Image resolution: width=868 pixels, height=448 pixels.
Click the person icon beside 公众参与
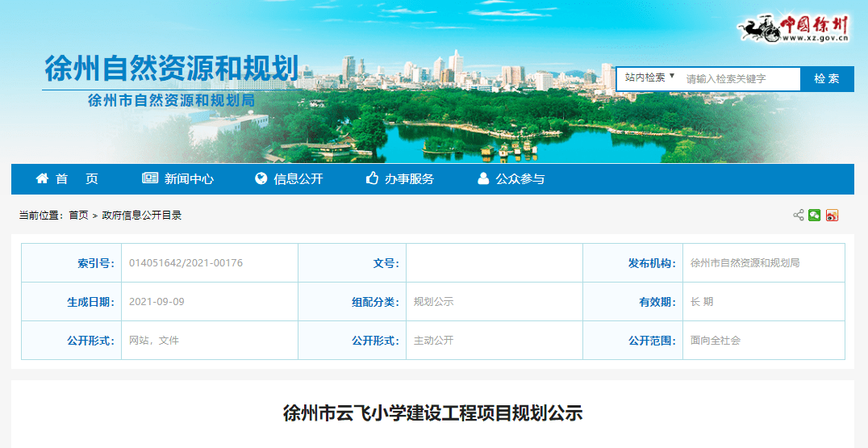tap(483, 178)
